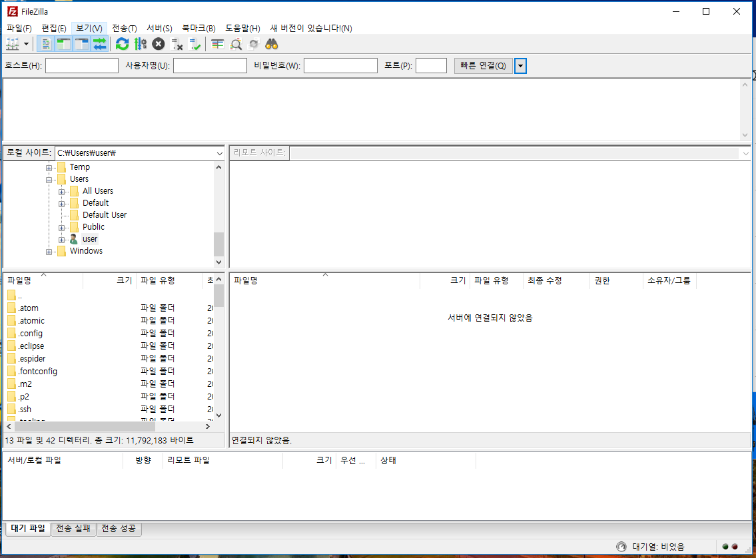The height and width of the screenshot is (558, 756).
Task: Open the Site Manager icon
Action: coord(13,45)
